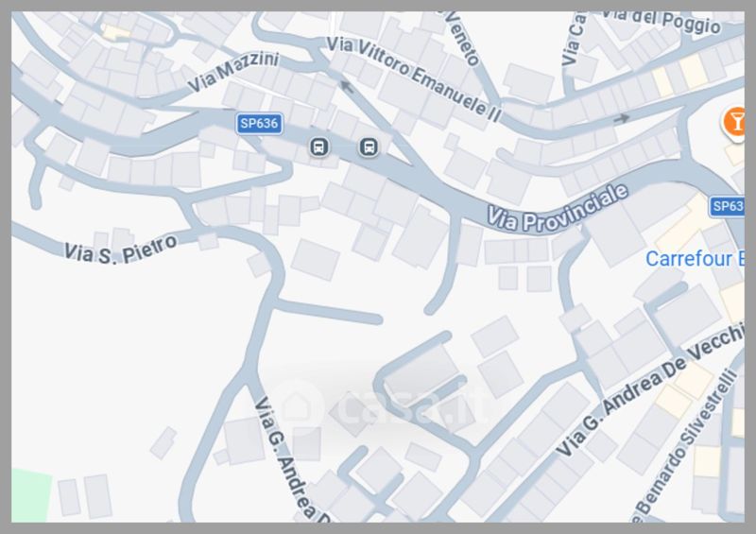Click the left bus stop icon

click(x=318, y=146)
